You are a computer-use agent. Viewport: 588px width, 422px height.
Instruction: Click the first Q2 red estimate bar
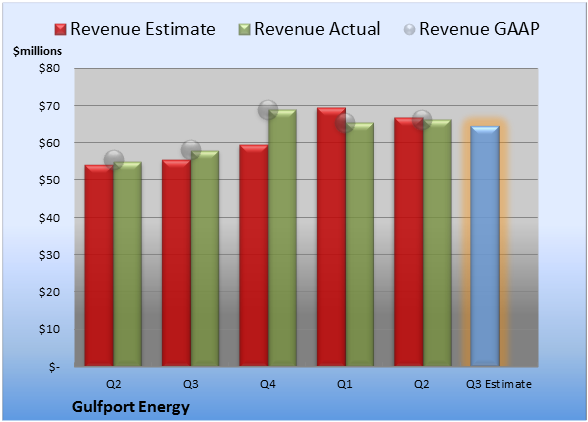point(99,266)
